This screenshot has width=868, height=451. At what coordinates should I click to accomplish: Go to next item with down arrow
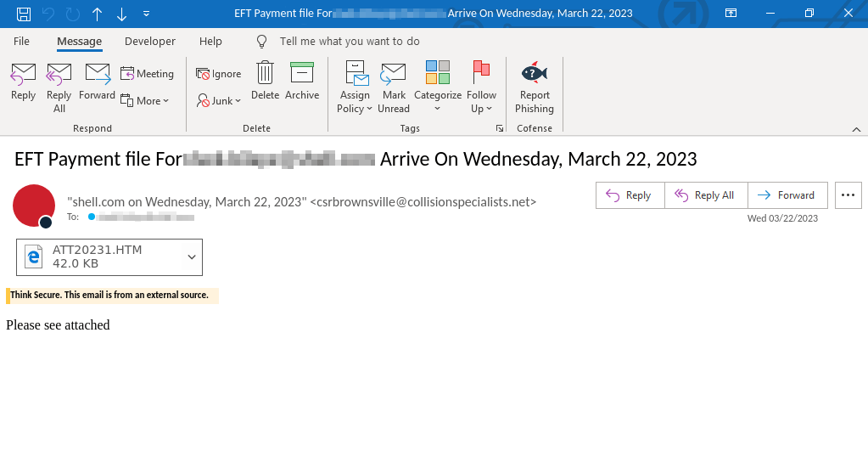(x=122, y=14)
